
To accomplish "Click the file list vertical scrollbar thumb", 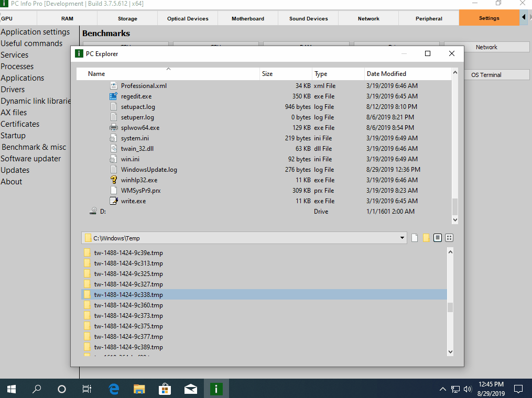I will [455, 206].
